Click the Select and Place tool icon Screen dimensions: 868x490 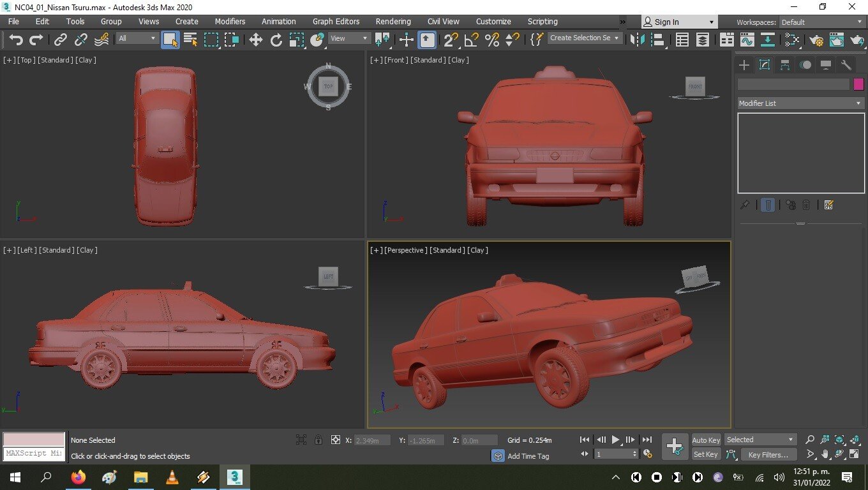point(317,40)
